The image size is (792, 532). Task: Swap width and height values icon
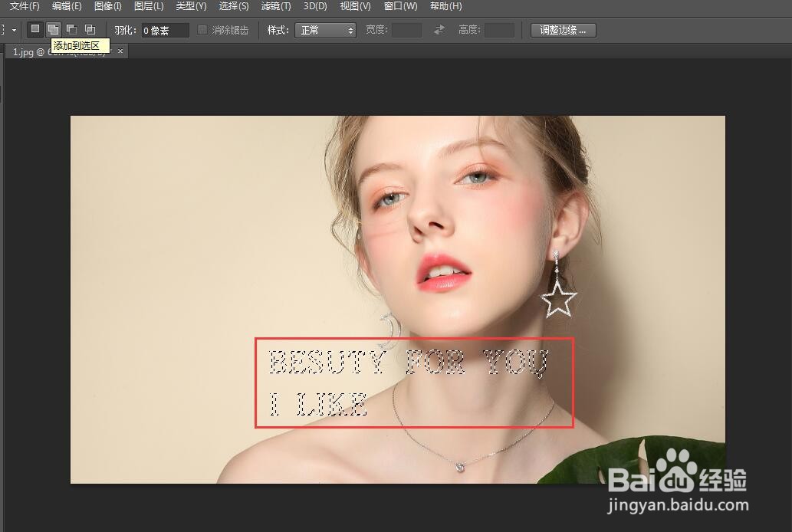pyautogui.click(x=439, y=30)
